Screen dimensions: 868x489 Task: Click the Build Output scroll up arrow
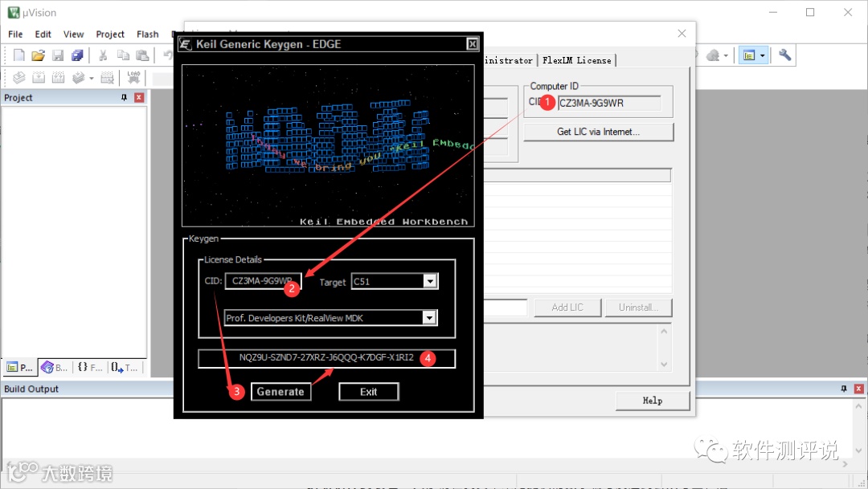(x=858, y=406)
